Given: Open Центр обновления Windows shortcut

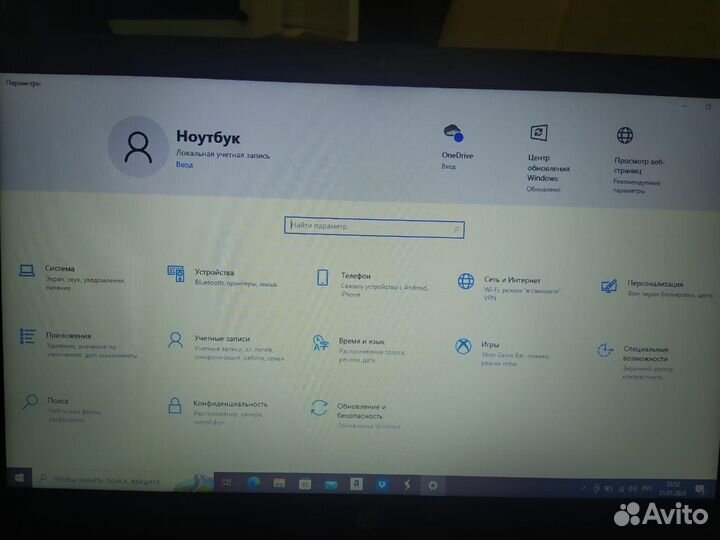Looking at the screenshot, I should pyautogui.click(x=548, y=158).
